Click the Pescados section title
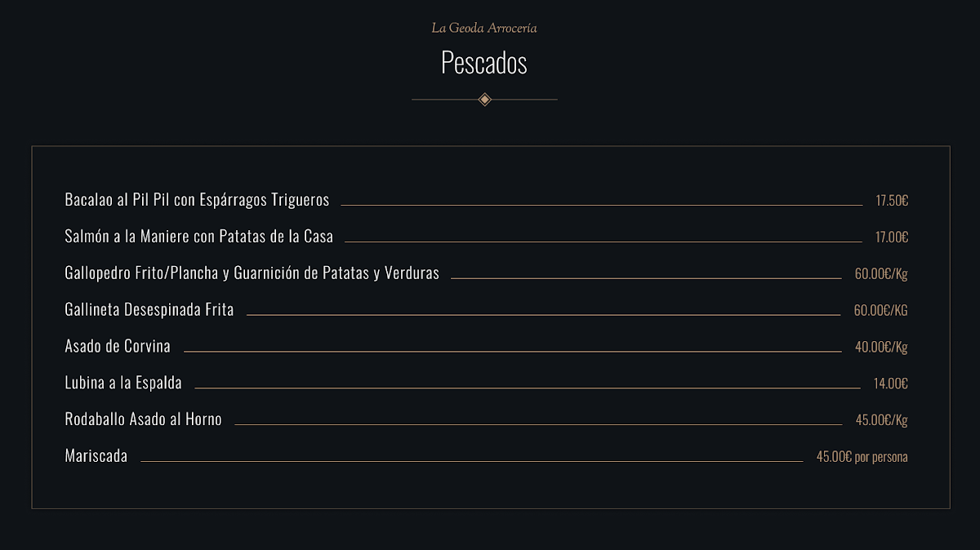 [x=484, y=63]
